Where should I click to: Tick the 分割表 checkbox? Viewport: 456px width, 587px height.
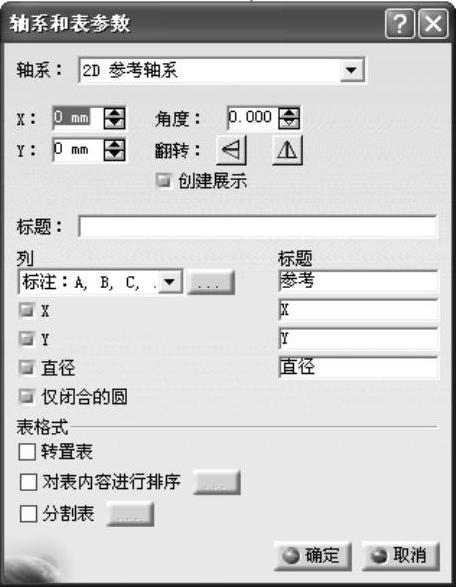tap(28, 514)
